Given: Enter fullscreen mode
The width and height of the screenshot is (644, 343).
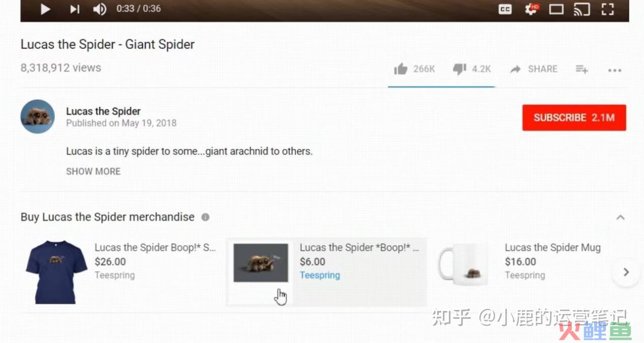Looking at the screenshot, I should 607,9.
